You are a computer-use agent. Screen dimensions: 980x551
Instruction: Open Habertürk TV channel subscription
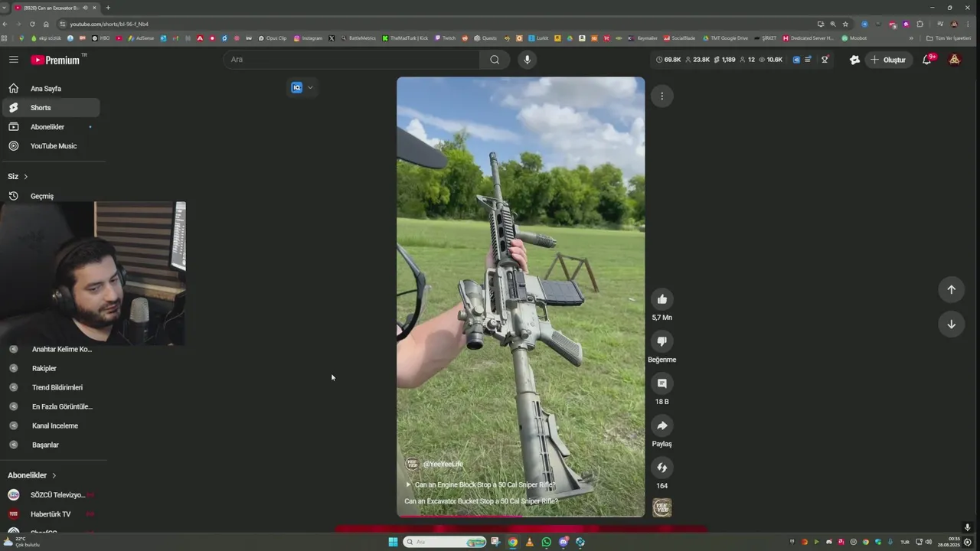pos(51,514)
